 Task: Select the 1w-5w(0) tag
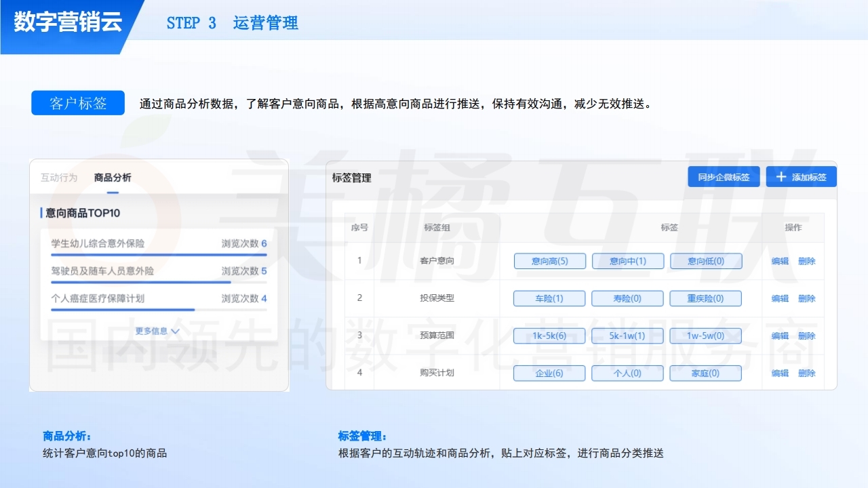click(705, 335)
